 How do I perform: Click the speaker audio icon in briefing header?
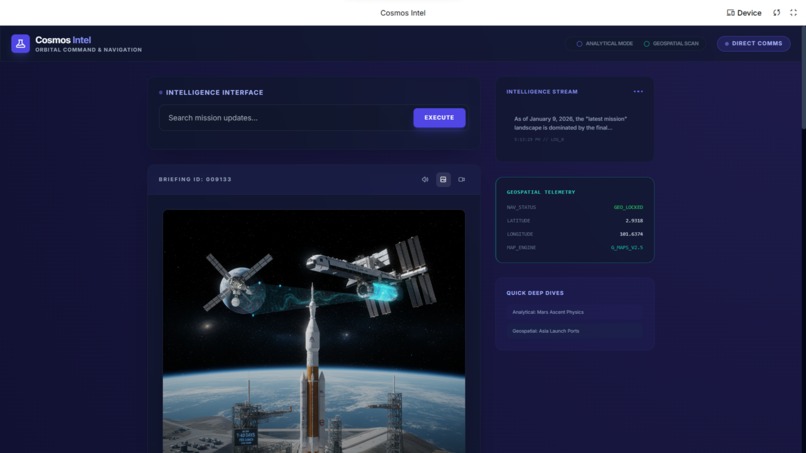click(x=425, y=179)
